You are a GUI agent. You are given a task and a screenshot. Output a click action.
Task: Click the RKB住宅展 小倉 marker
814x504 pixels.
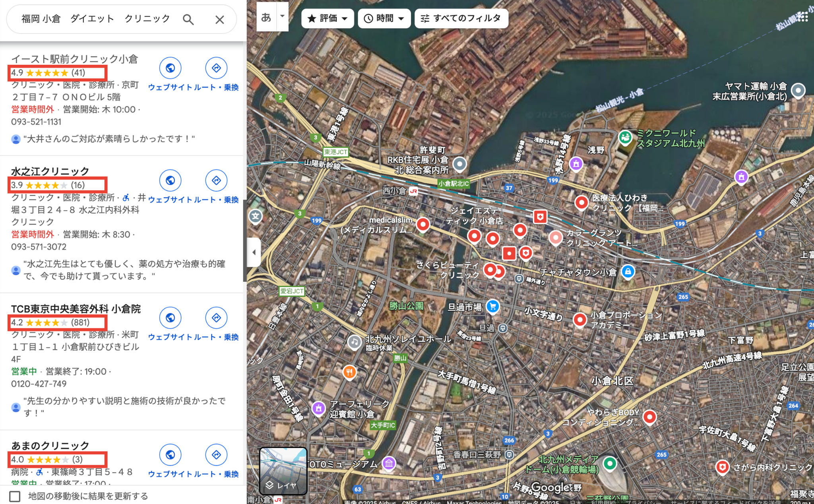459,163
